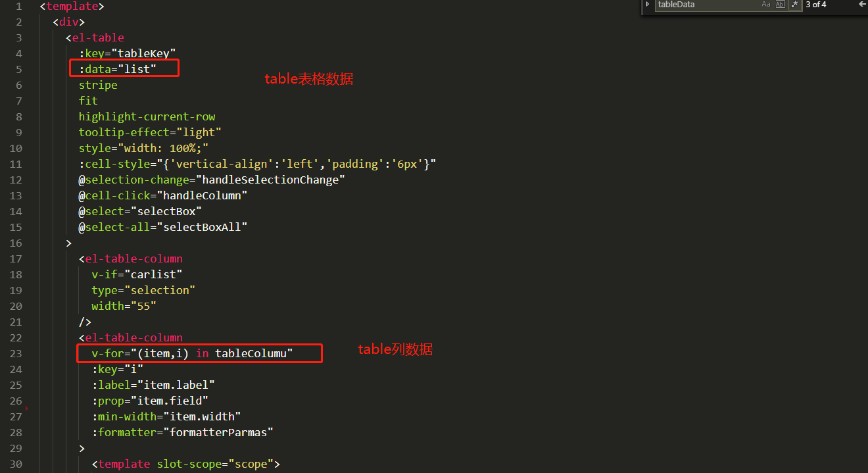Click the 'table表格数据' red annotation
The image size is (868, 473).
point(309,79)
